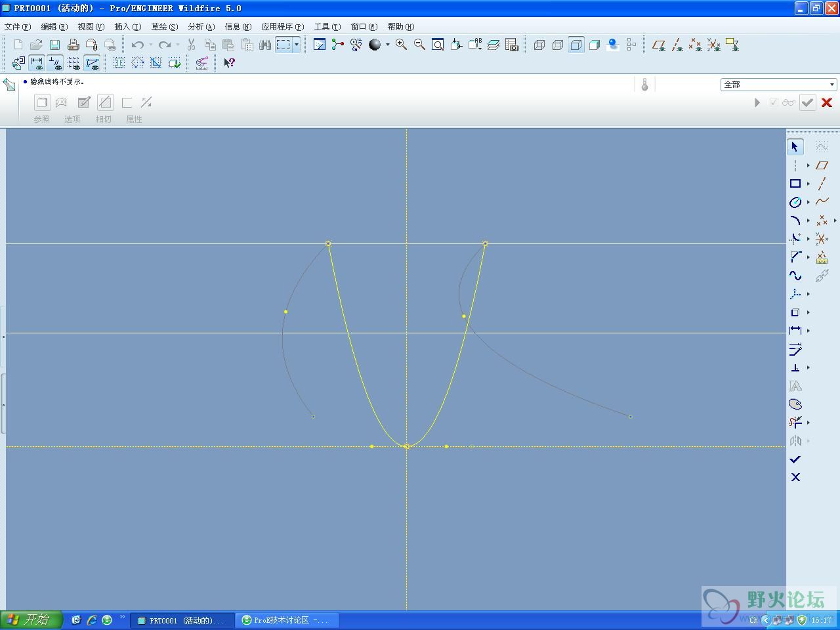Click the context help arrow icon
Screen dimensions: 840x630
tap(229, 63)
